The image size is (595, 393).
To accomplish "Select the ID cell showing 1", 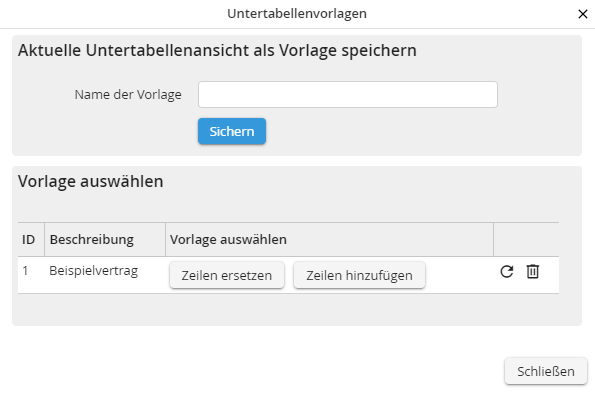I will (25, 271).
